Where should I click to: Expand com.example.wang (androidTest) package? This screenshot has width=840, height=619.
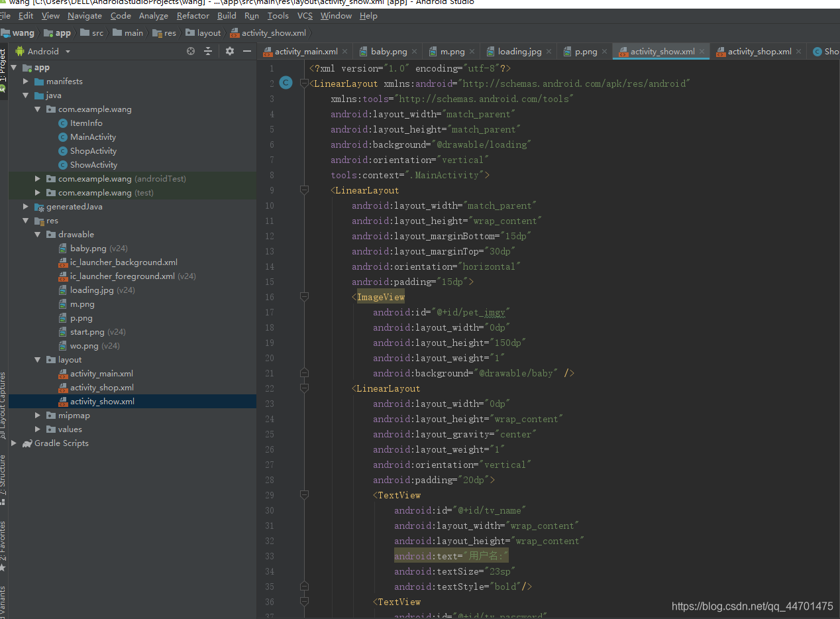pyautogui.click(x=38, y=179)
